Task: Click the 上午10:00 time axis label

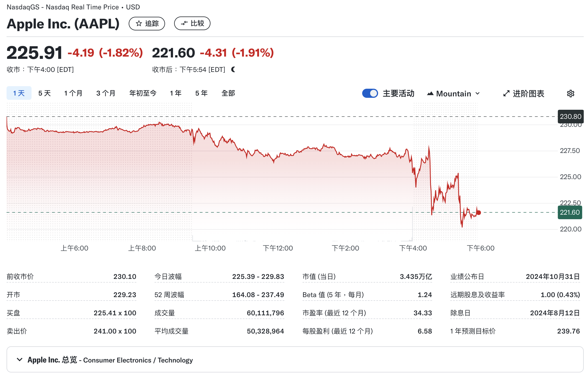Action: pyautogui.click(x=210, y=248)
